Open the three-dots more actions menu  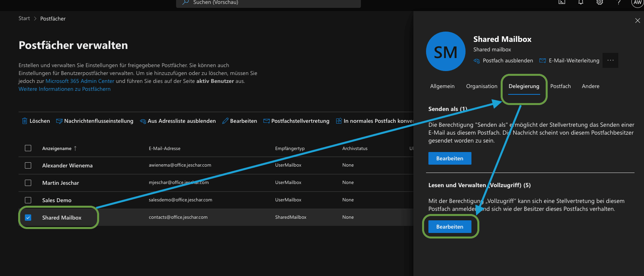610,60
